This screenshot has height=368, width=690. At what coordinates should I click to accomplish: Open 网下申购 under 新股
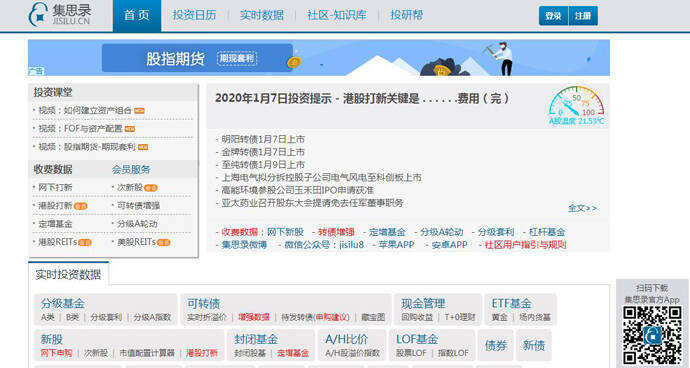click(x=56, y=353)
